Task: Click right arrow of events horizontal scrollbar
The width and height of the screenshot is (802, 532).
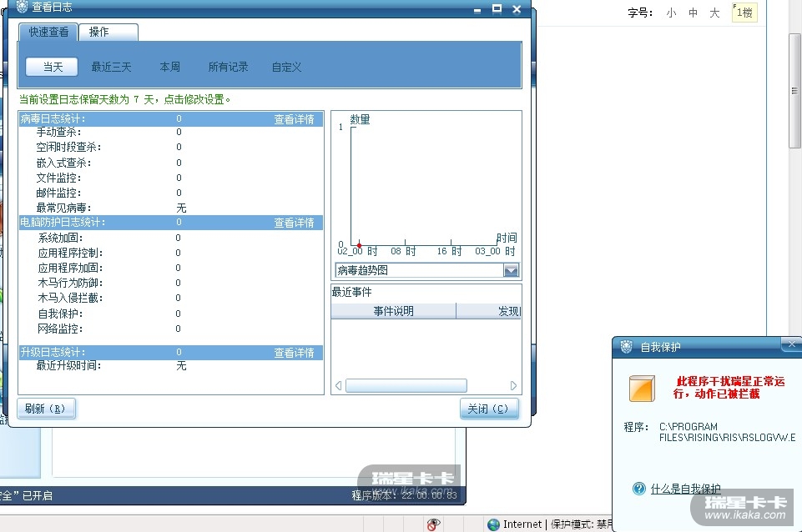Action: pyautogui.click(x=513, y=386)
